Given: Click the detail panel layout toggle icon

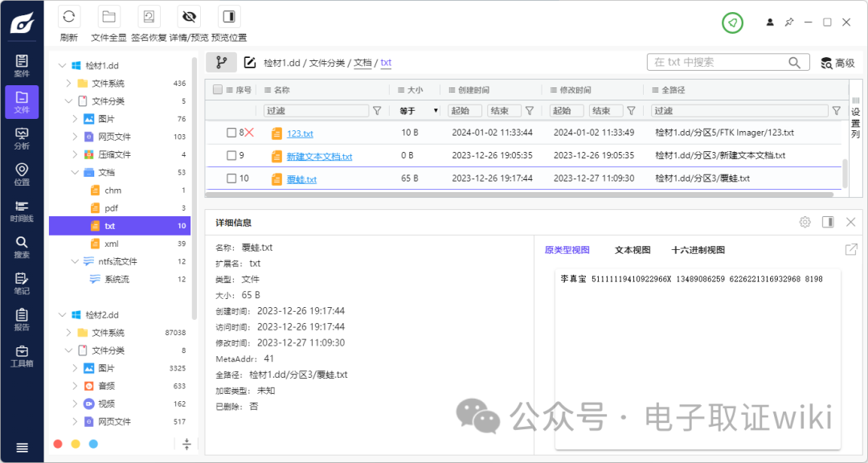Looking at the screenshot, I should [x=828, y=222].
